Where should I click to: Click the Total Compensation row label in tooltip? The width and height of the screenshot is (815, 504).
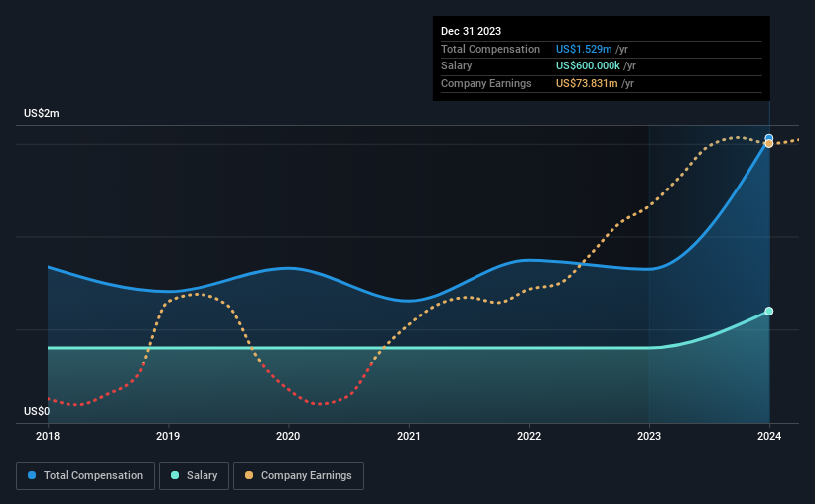coord(490,49)
